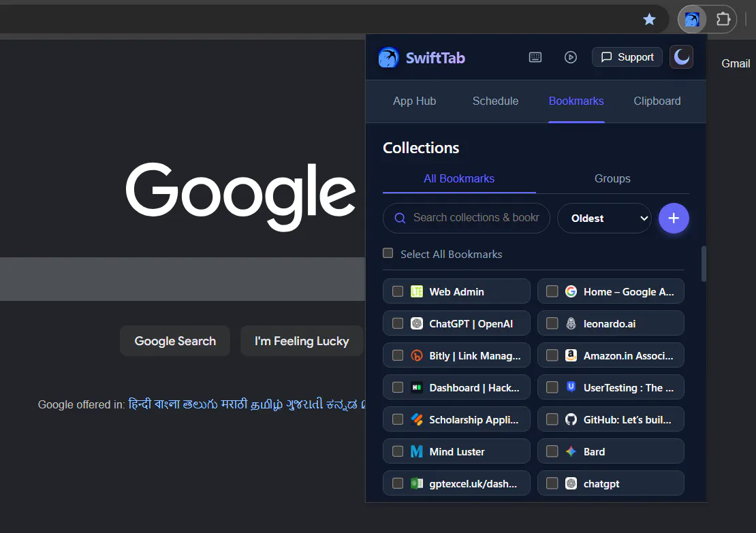Open the Web Admin bookmark text
This screenshot has height=533, width=756.
[x=456, y=291]
